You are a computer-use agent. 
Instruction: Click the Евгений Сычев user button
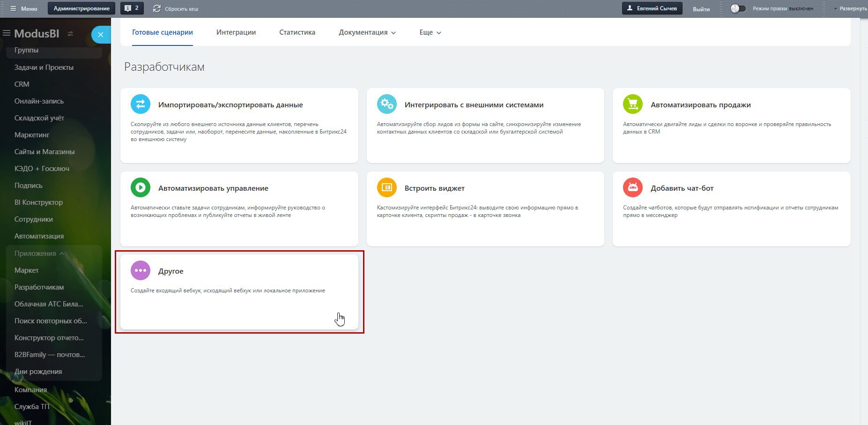[x=652, y=8]
